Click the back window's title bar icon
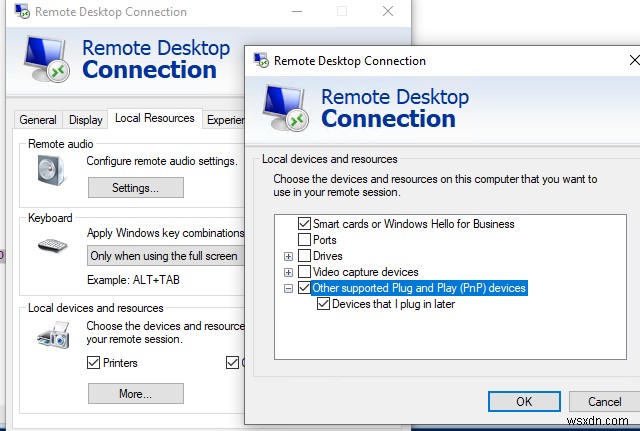This screenshot has width=640, height=431. 21,12
